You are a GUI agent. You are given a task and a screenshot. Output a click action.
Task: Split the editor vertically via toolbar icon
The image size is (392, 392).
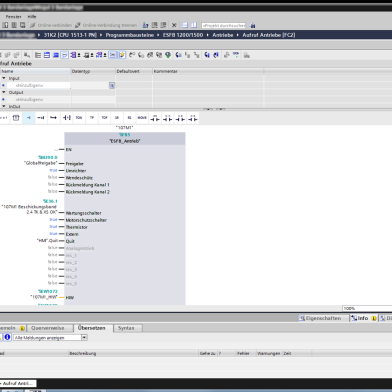point(194,25)
